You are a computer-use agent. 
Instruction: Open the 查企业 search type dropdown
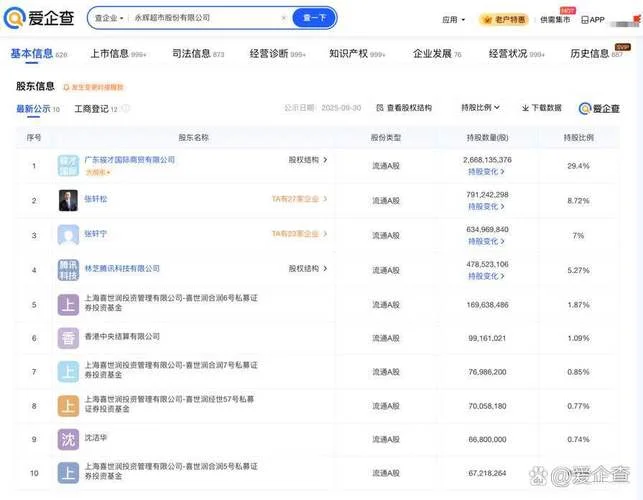click(x=109, y=18)
